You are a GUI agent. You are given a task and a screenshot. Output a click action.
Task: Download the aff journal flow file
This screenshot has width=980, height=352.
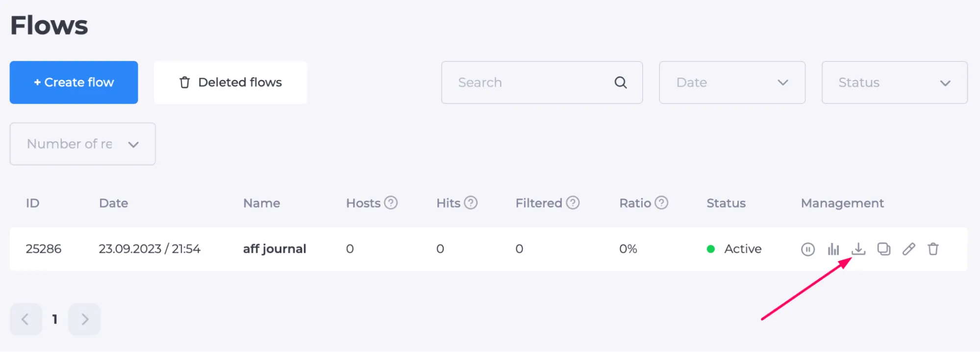coord(858,249)
